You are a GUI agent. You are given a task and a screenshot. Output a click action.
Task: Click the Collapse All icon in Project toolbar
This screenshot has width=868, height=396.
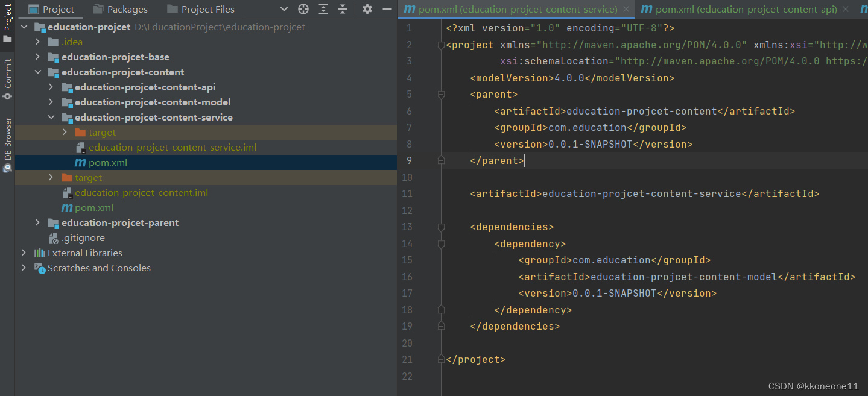click(x=343, y=9)
